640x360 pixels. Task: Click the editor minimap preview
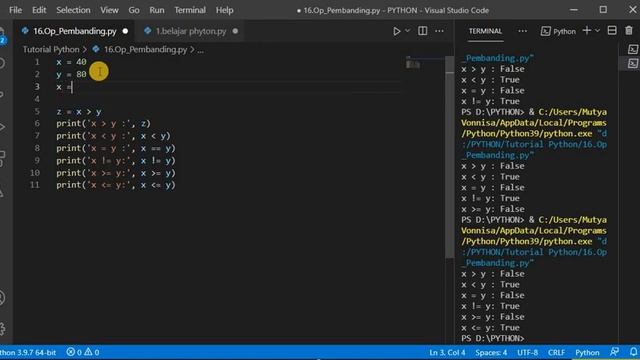tap(413, 64)
